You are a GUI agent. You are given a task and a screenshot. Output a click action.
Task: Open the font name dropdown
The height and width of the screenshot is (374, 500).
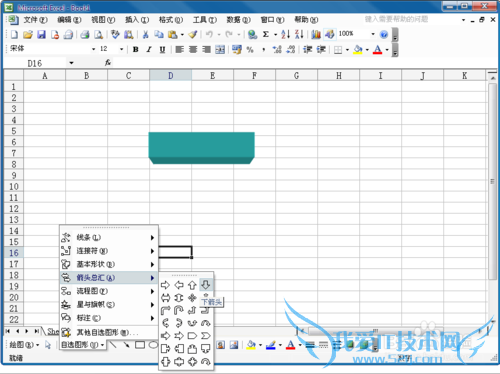94,49
